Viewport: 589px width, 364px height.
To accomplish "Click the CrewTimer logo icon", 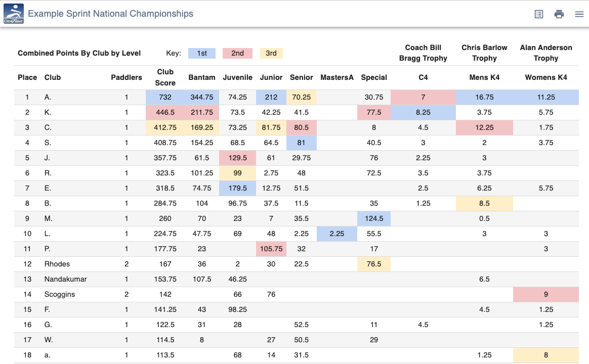I will point(14,14).
